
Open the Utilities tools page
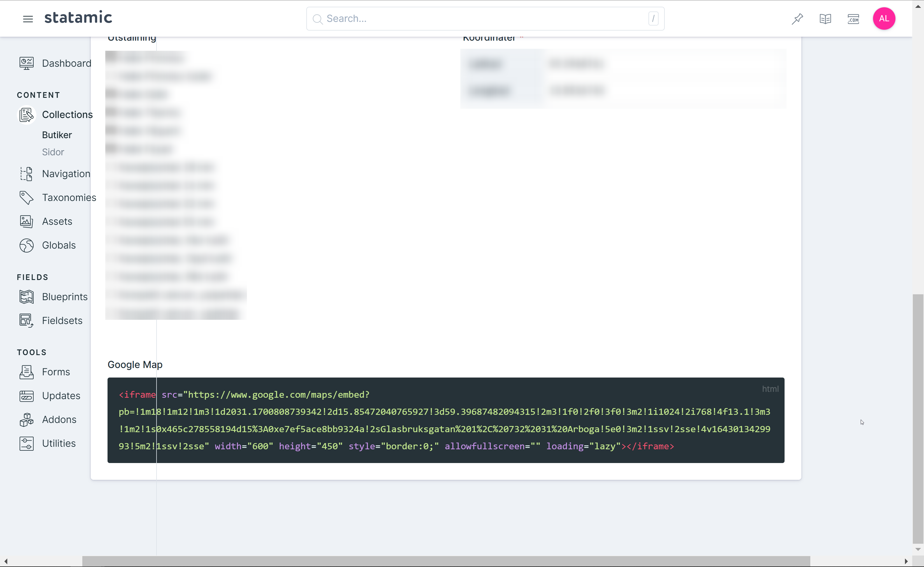[59, 443]
